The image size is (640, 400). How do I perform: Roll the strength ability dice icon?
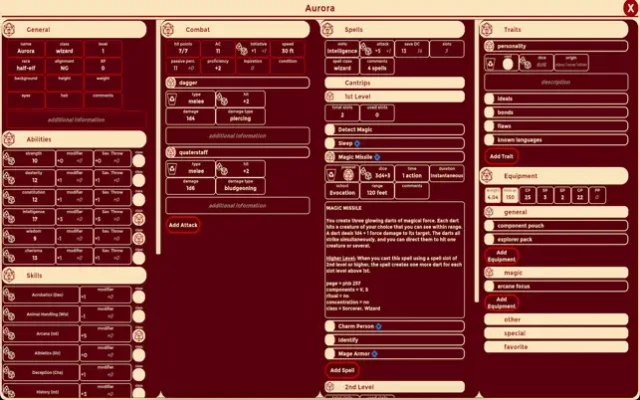coord(8,158)
